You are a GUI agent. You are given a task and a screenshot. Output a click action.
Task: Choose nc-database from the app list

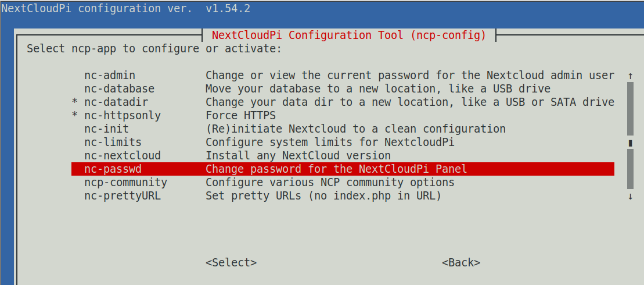tap(119, 88)
